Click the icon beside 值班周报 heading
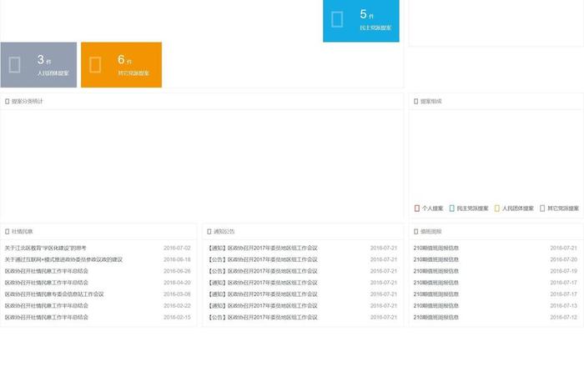 pos(416,232)
